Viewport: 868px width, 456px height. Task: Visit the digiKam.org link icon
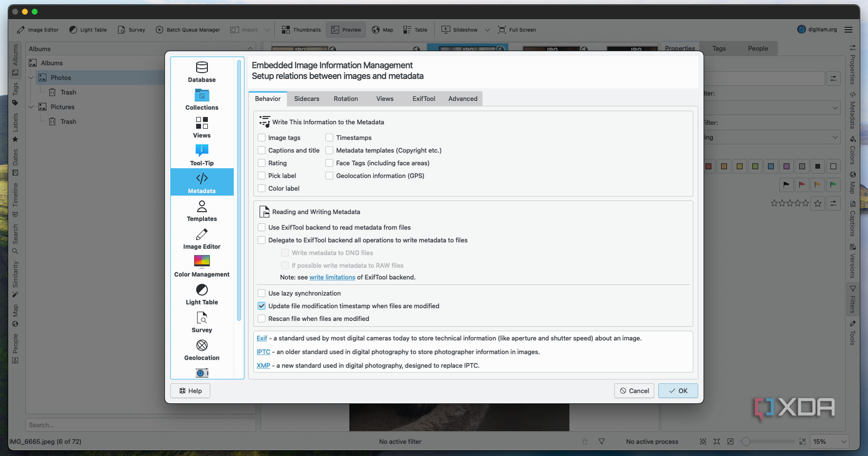[801, 29]
